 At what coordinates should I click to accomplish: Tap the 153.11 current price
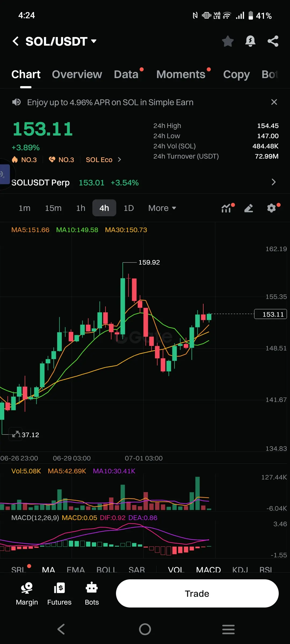(x=43, y=129)
